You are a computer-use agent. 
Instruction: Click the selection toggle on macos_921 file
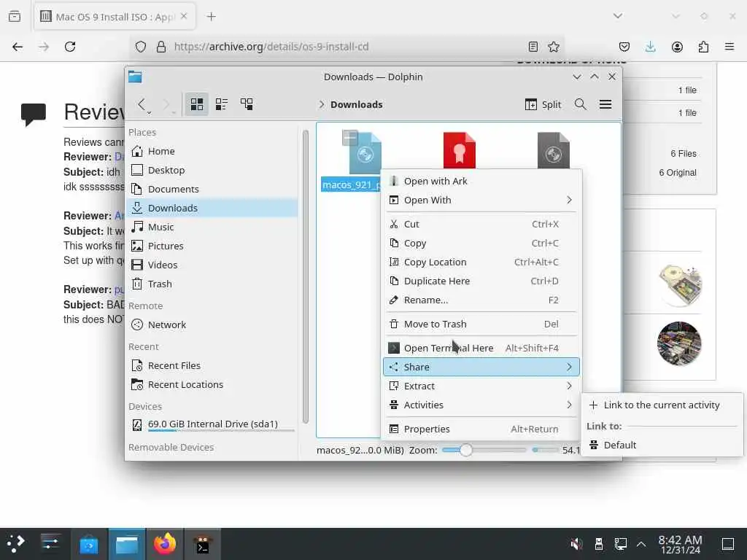pyautogui.click(x=350, y=138)
